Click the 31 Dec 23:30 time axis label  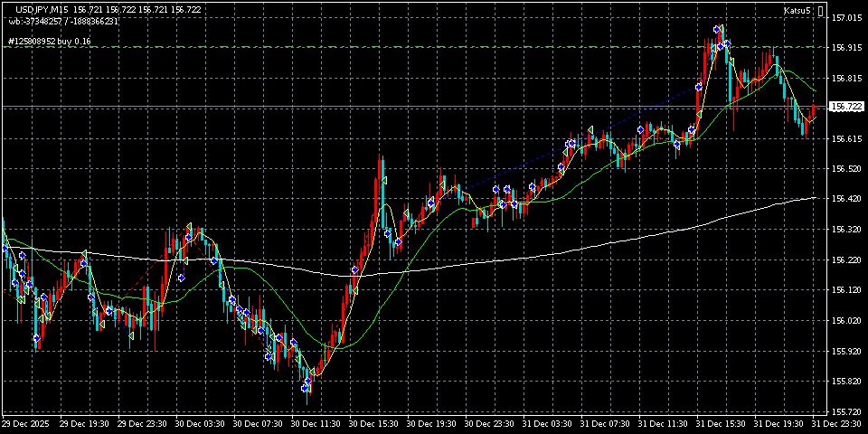[837, 423]
